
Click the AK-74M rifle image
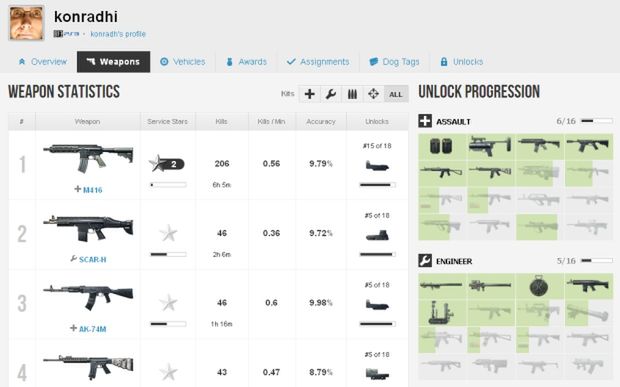(x=88, y=297)
